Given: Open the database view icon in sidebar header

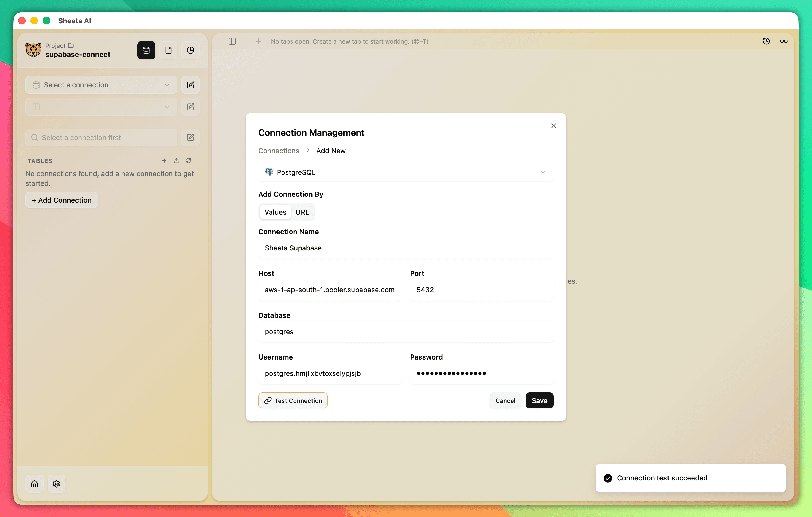Looking at the screenshot, I should pyautogui.click(x=146, y=50).
